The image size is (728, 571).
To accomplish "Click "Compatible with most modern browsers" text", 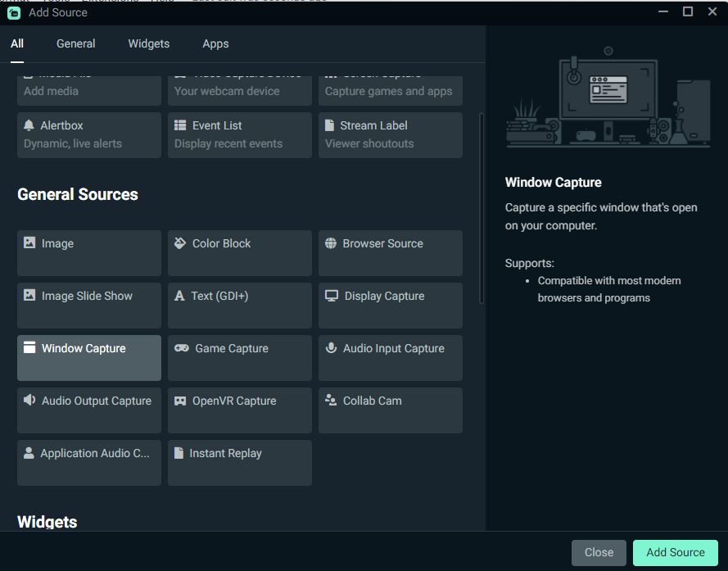I will [x=609, y=289].
